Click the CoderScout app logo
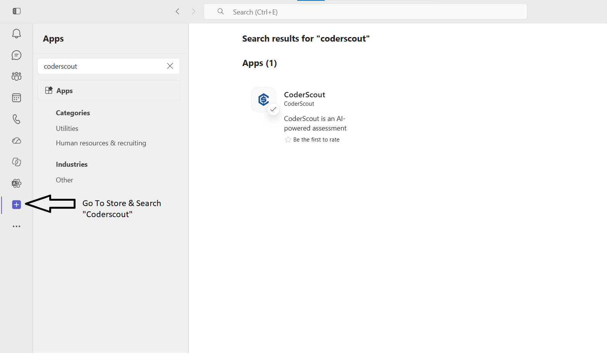This screenshot has height=364, width=607. coord(264,100)
